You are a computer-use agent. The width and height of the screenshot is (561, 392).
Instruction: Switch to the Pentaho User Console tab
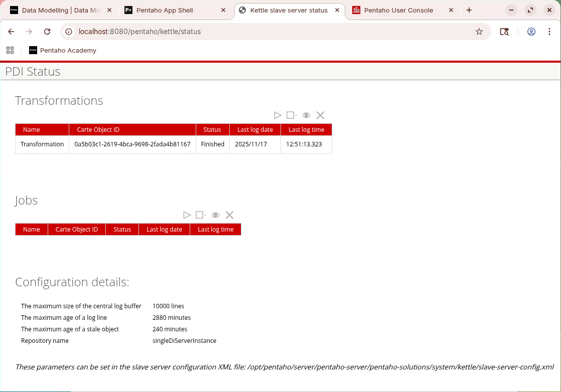398,10
